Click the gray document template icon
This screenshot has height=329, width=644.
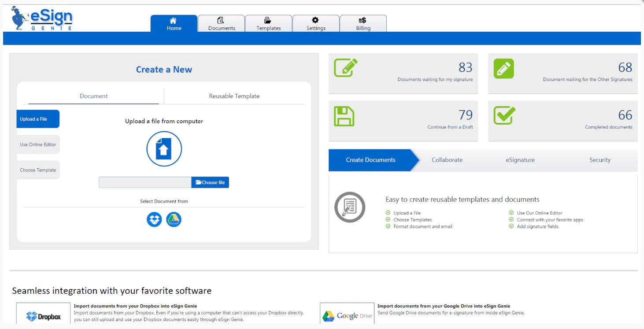[350, 207]
